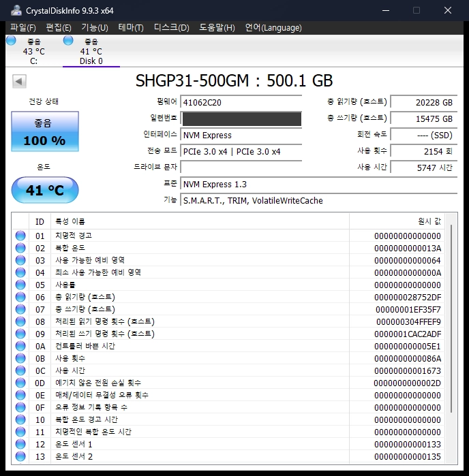Open the 도움말(H) menu
This screenshot has width=469, height=476.
pos(217,28)
